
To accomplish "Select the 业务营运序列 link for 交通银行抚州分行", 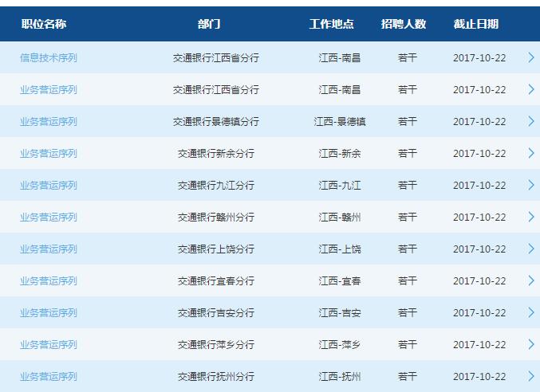I will [x=49, y=377].
